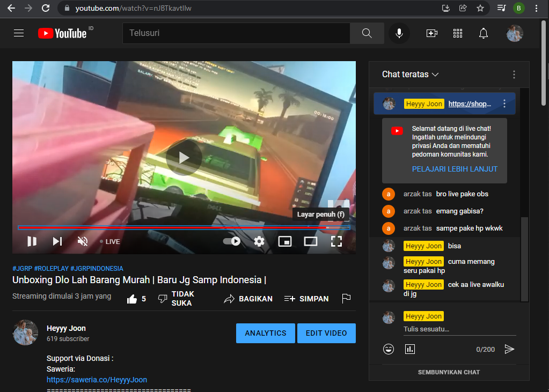Click PELAJARI LEBIH LANJUT link

tap(455, 169)
